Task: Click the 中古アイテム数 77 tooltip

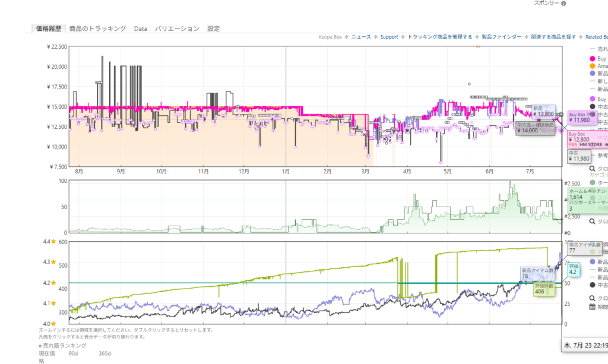Action: coord(585,248)
